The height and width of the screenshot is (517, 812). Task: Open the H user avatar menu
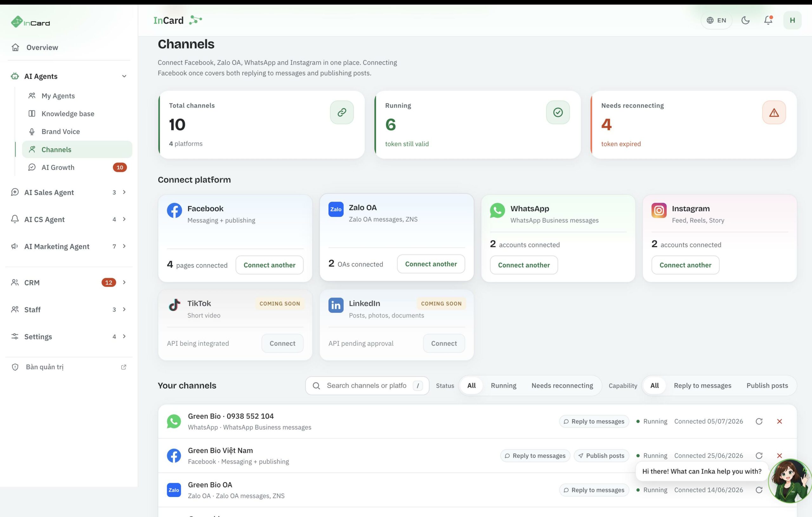tap(792, 20)
